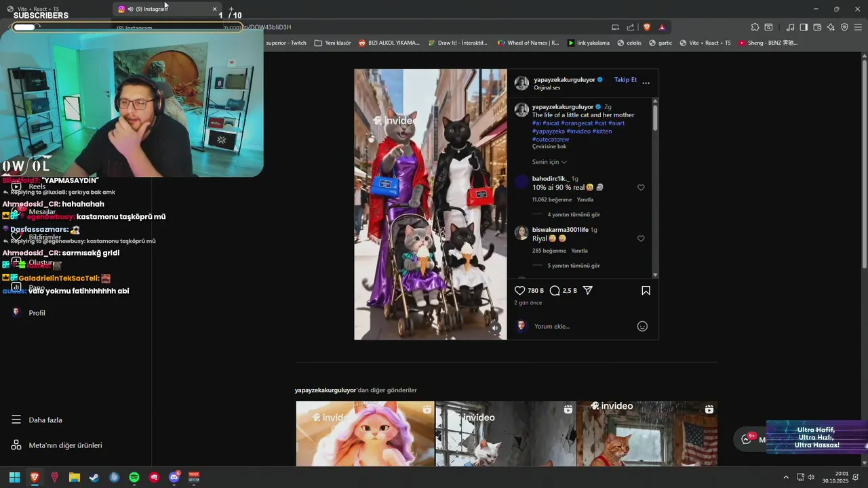Open the network icon in system tray

pos(800,477)
